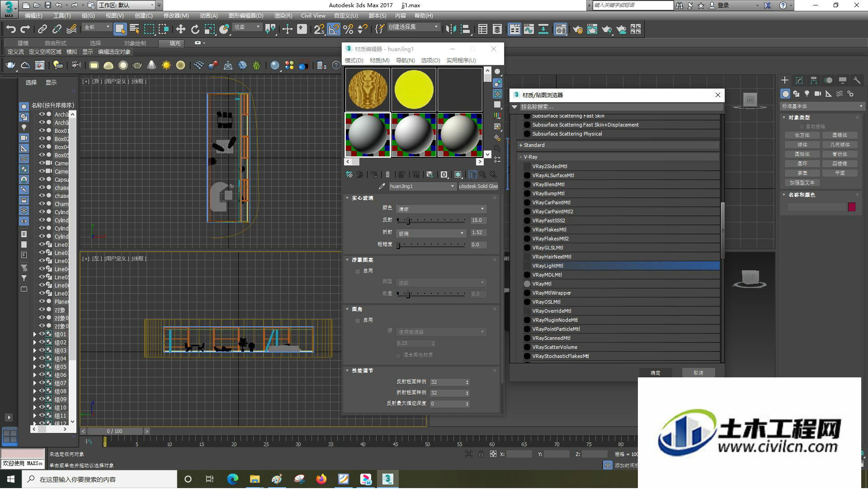Click the red object color swatch
The width and height of the screenshot is (868, 489).
tap(852, 207)
